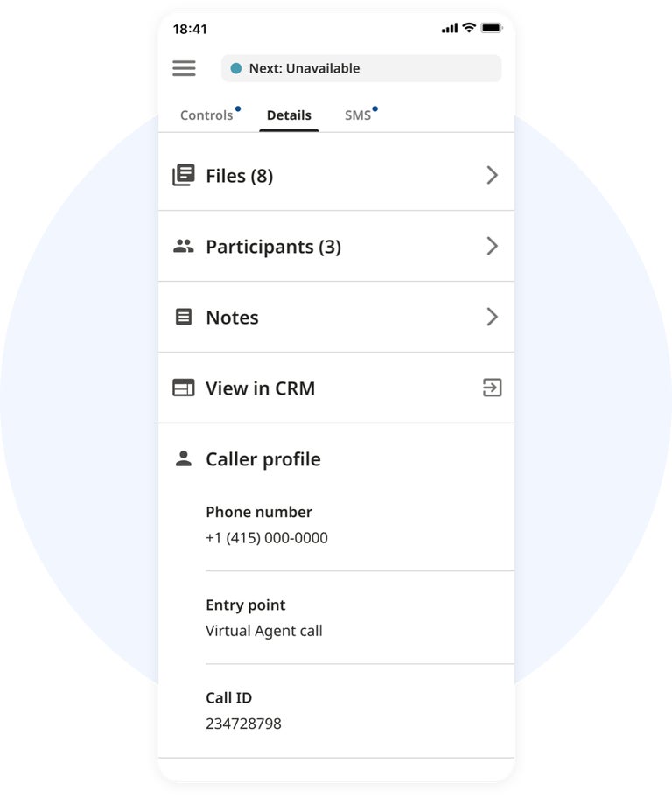Image resolution: width=672 pixels, height=797 pixels.
Task: Open the SMS tab
Action: [x=357, y=115]
